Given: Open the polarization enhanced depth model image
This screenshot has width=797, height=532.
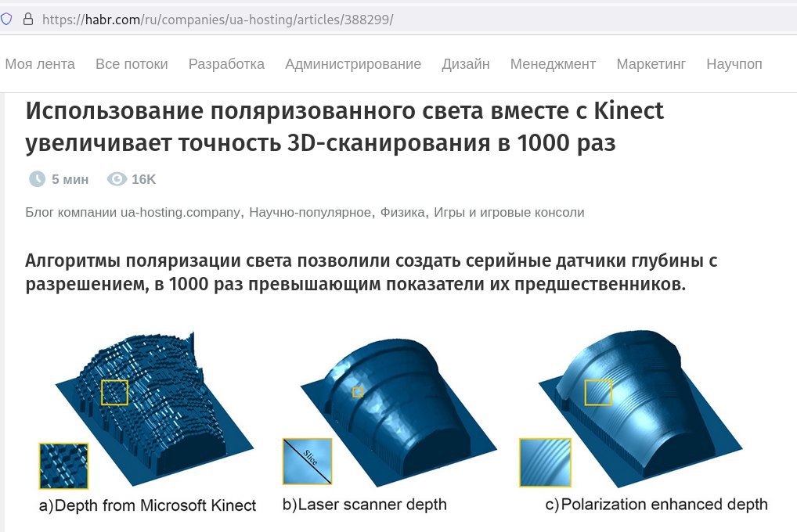Looking at the screenshot, I should 640,408.
